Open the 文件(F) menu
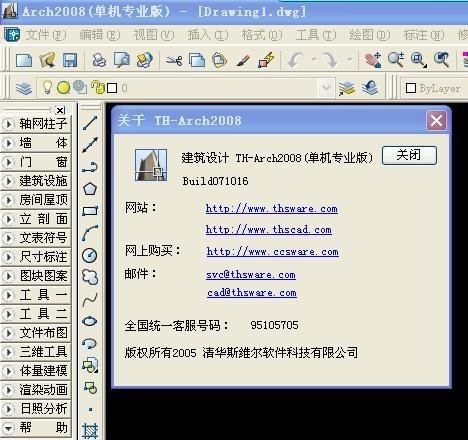 (x=46, y=35)
